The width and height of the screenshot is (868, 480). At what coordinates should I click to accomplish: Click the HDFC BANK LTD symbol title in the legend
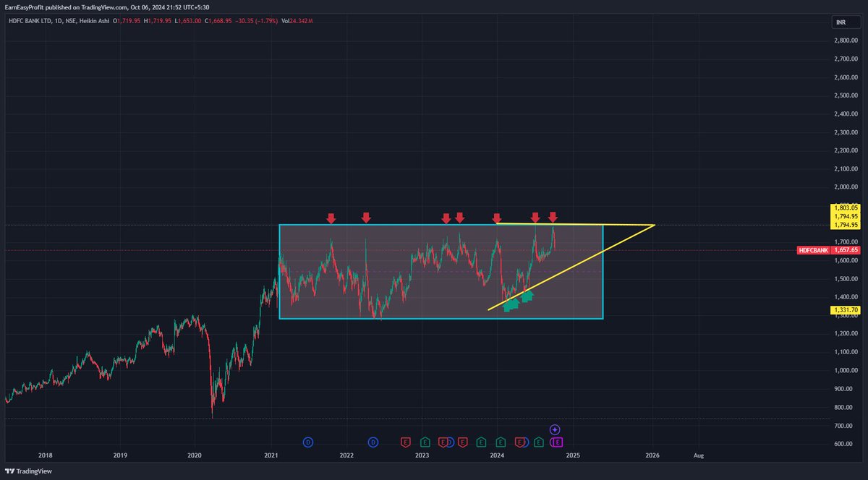(x=30, y=21)
